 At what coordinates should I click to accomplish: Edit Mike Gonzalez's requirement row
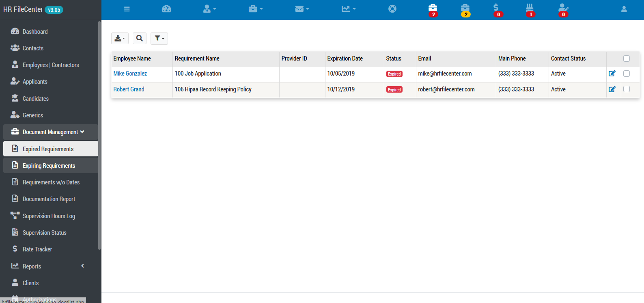click(x=612, y=74)
